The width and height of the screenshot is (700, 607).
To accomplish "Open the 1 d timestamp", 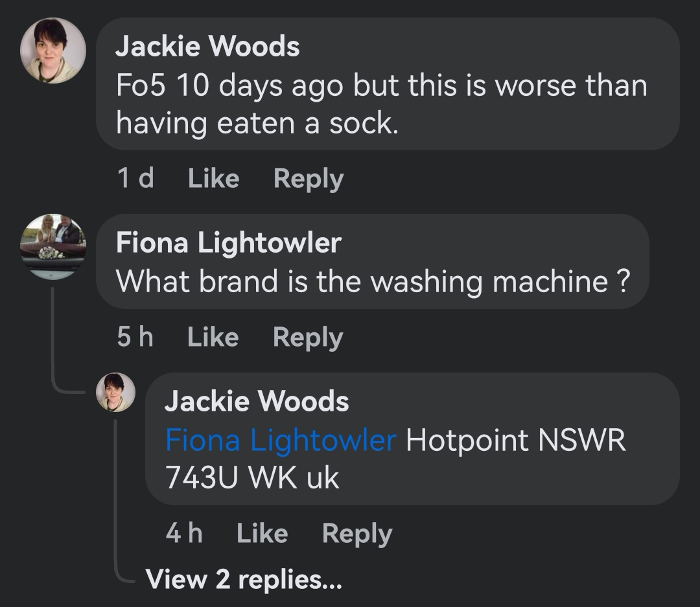I will pos(135,178).
